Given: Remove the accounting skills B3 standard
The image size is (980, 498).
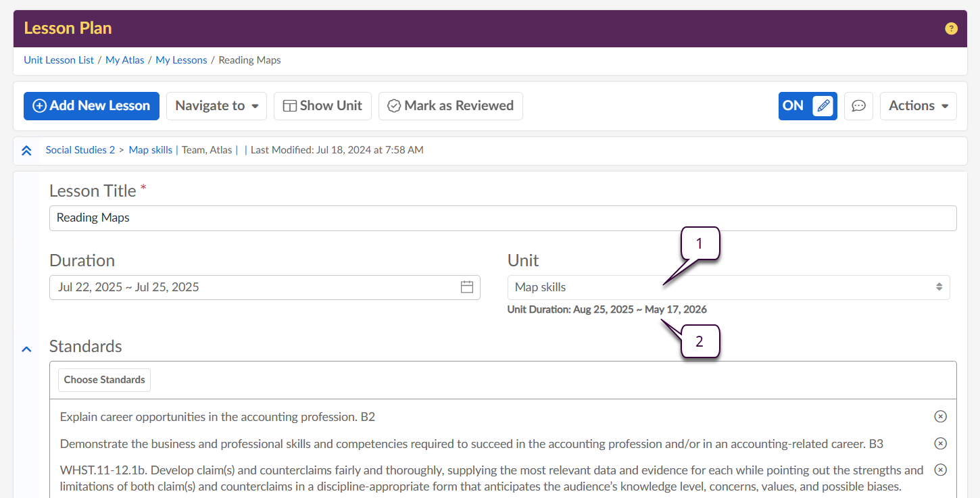Looking at the screenshot, I should [x=939, y=444].
